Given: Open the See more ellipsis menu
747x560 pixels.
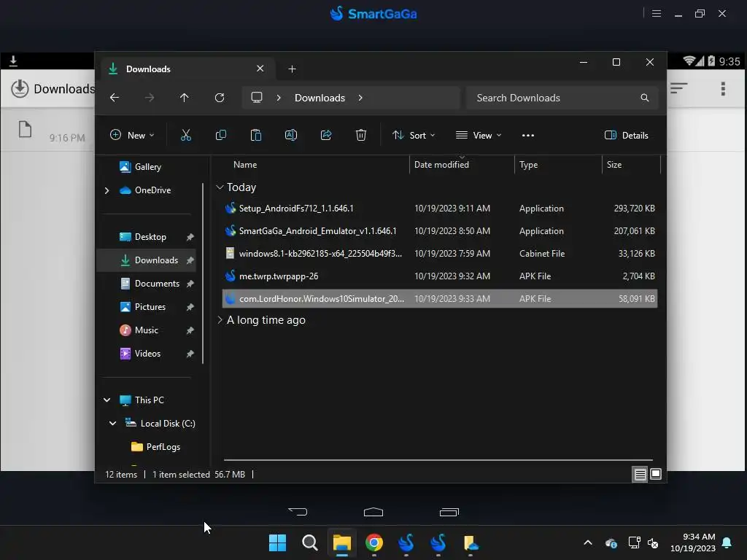Looking at the screenshot, I should 528,135.
